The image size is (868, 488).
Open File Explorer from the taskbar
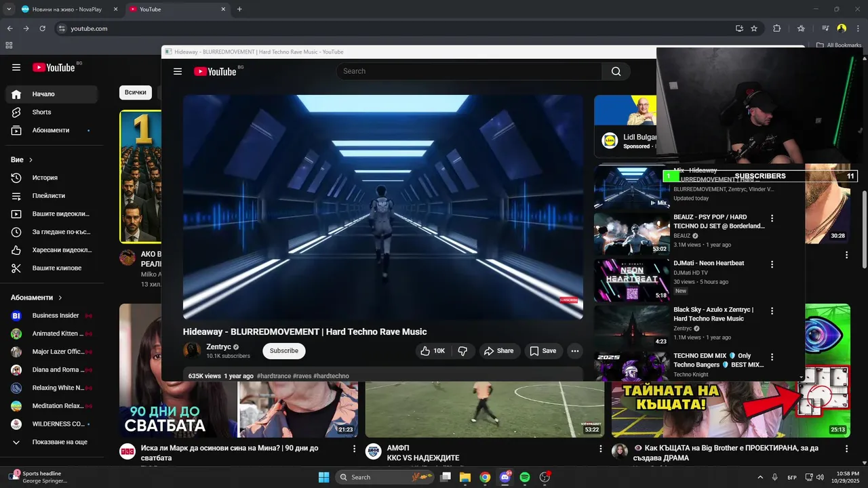point(465,477)
